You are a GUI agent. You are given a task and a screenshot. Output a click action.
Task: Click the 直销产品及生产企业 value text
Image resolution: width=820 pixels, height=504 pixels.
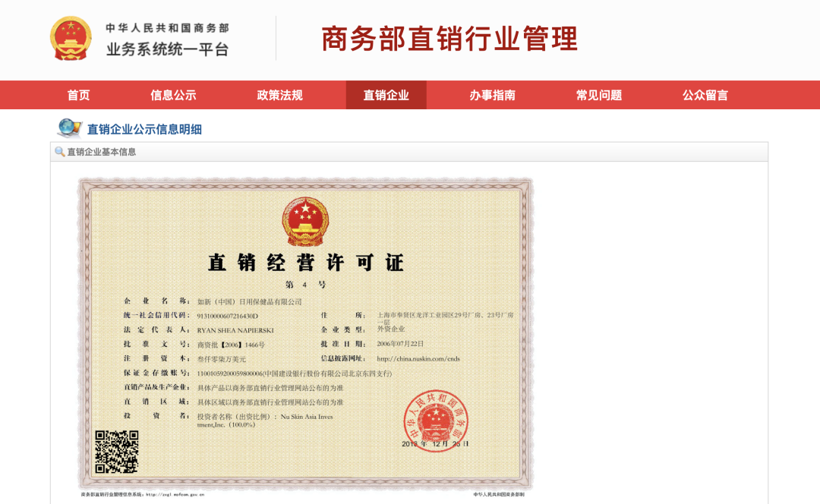click(270, 388)
